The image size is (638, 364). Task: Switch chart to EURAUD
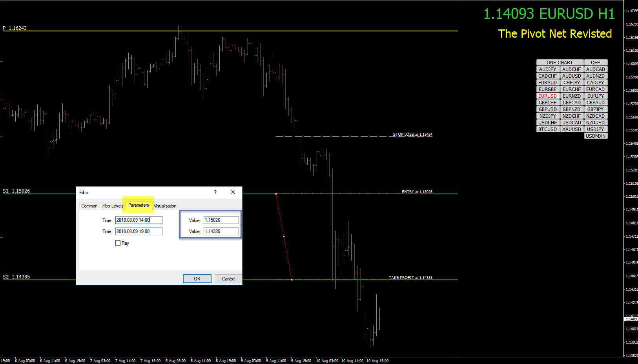coord(548,83)
